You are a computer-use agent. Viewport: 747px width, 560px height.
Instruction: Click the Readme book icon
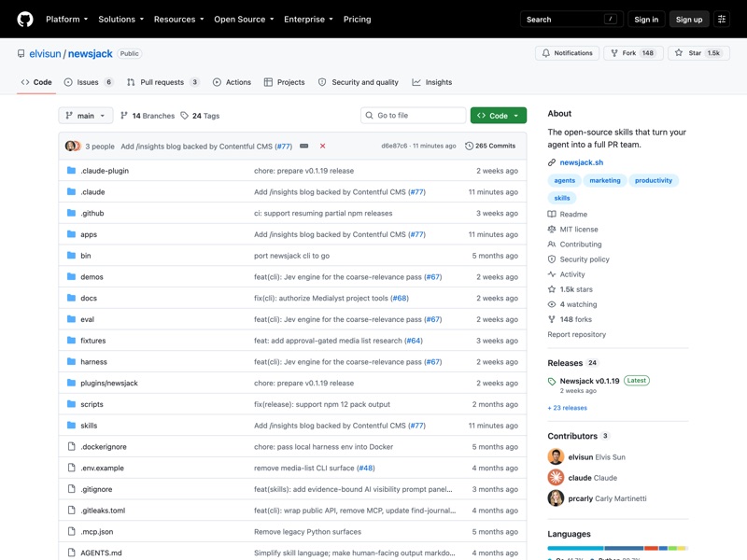coord(552,215)
